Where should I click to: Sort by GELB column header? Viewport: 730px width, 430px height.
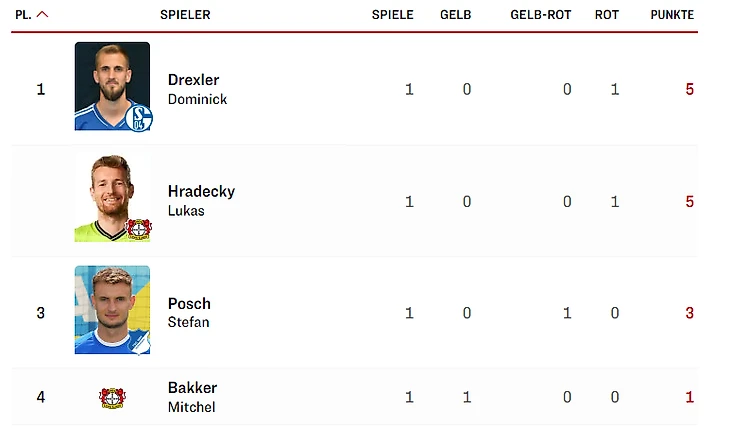pyautogui.click(x=455, y=15)
